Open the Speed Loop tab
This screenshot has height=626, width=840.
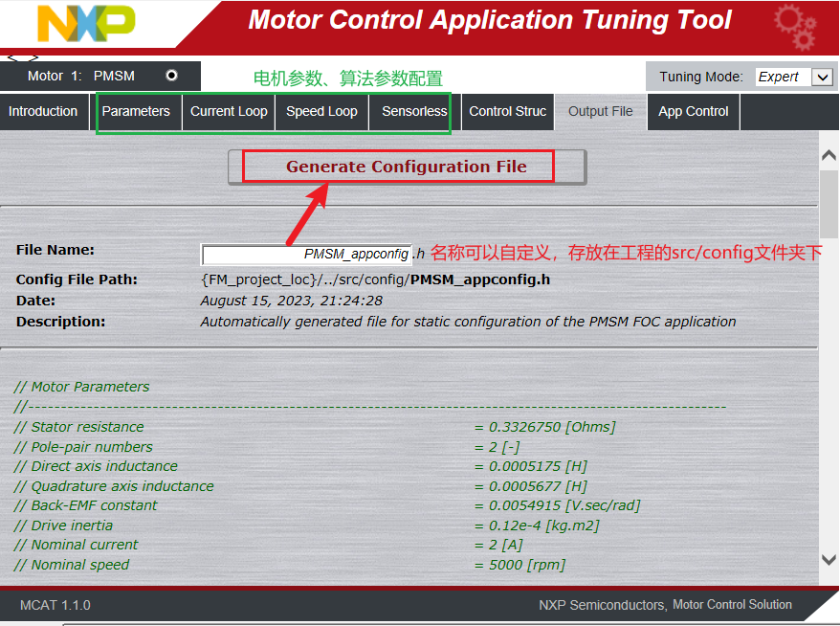pyautogui.click(x=321, y=111)
